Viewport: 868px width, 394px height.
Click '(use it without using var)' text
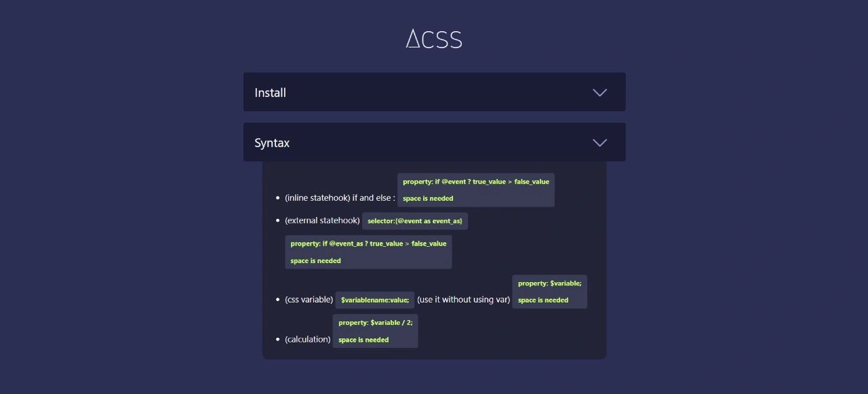click(463, 300)
